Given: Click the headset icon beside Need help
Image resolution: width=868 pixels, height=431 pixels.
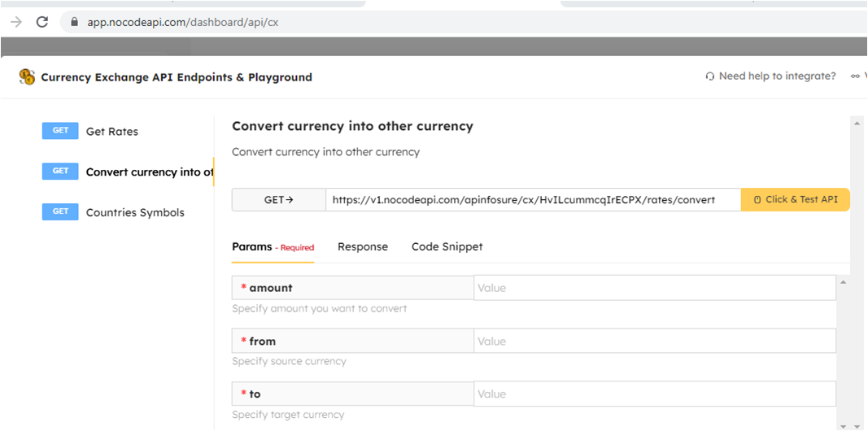Looking at the screenshot, I should (710, 77).
